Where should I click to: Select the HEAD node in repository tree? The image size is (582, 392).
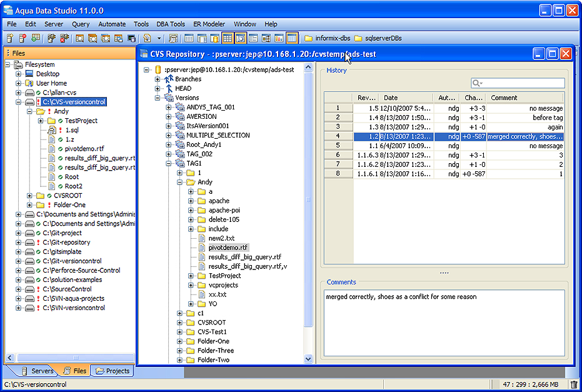click(x=183, y=89)
